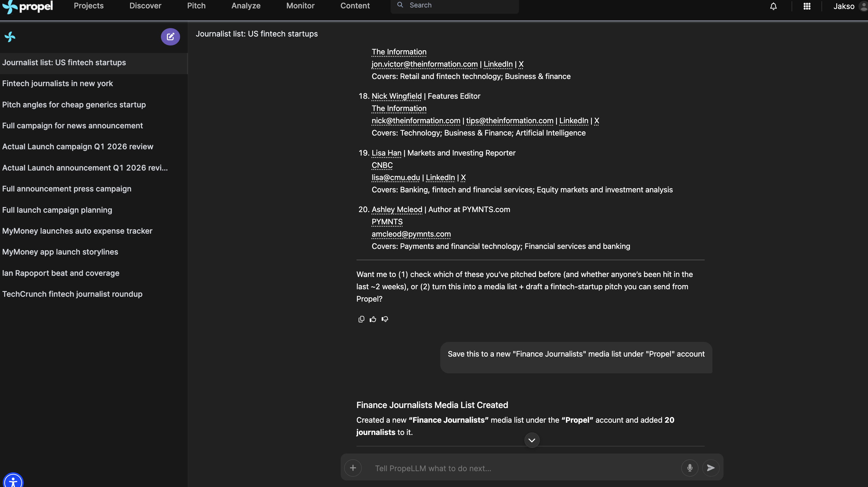Give a thumbs down to the response
Screen dimensions: 868x487
385,319
